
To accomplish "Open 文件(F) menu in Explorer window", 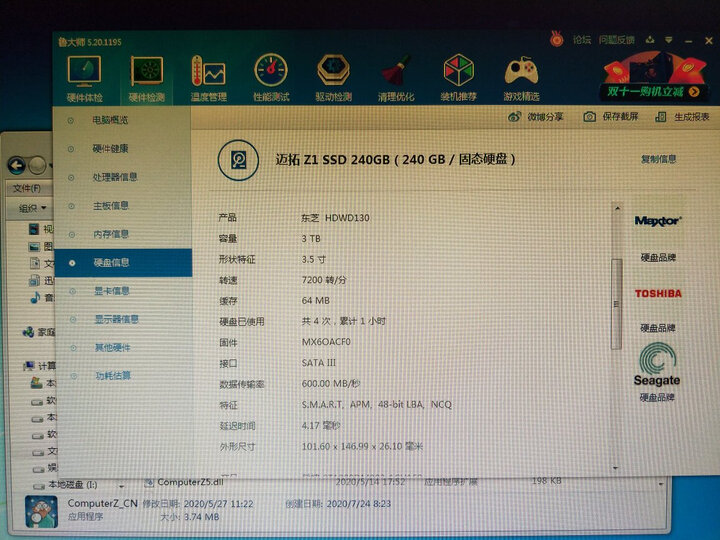I will pyautogui.click(x=27, y=189).
